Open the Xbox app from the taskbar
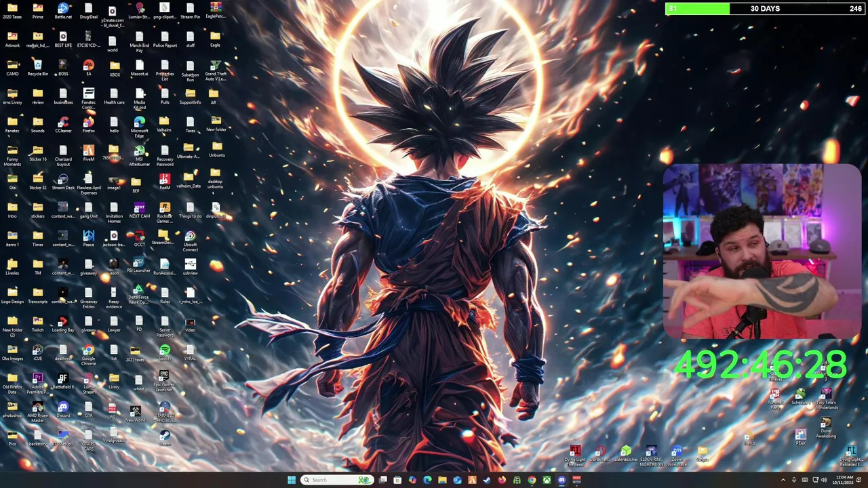Image resolution: width=868 pixels, height=488 pixels. click(547, 480)
